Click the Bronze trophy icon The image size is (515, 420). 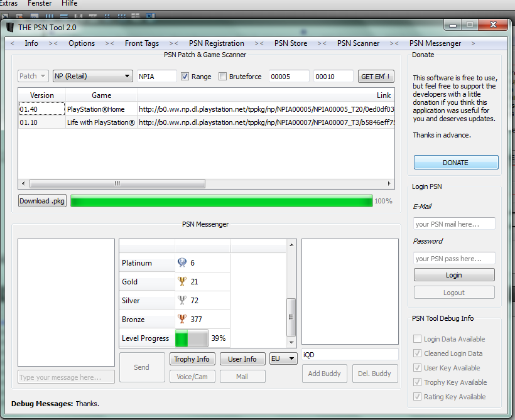[182, 320]
